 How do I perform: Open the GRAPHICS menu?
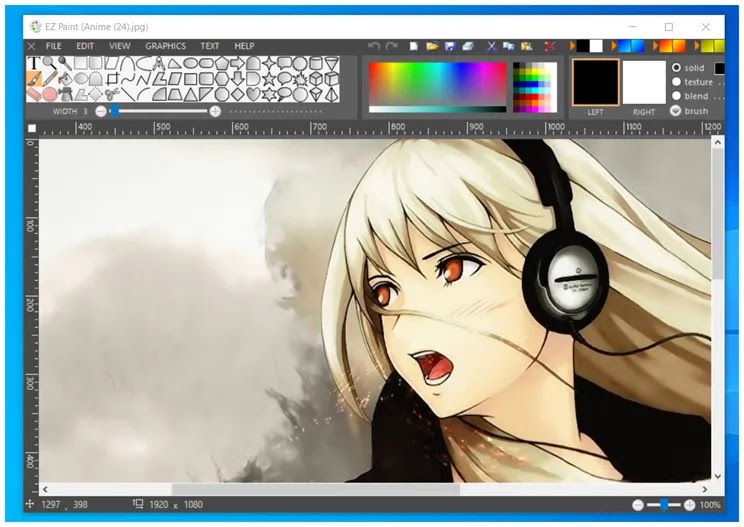(166, 46)
